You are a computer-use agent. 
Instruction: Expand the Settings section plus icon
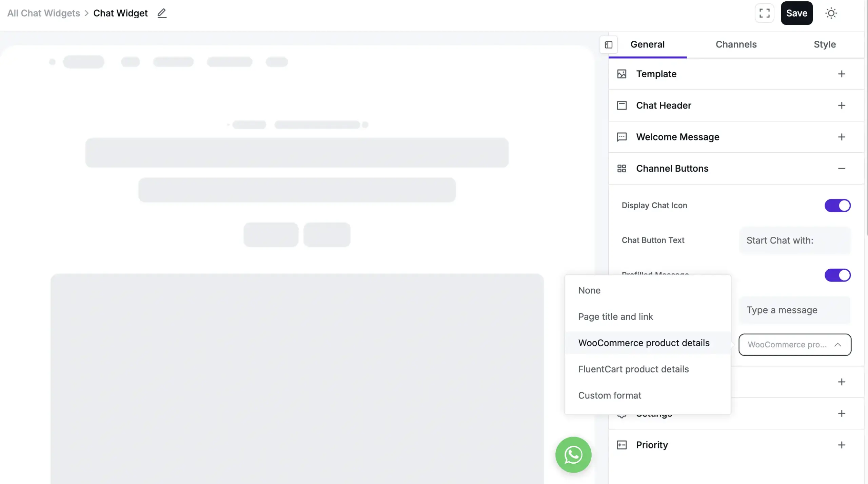tap(842, 413)
